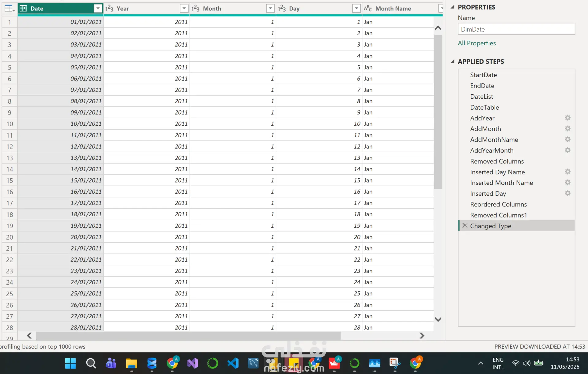This screenshot has width=588, height=374.
Task: Open settings gear for the AddYearMonth step
Action: (567, 150)
